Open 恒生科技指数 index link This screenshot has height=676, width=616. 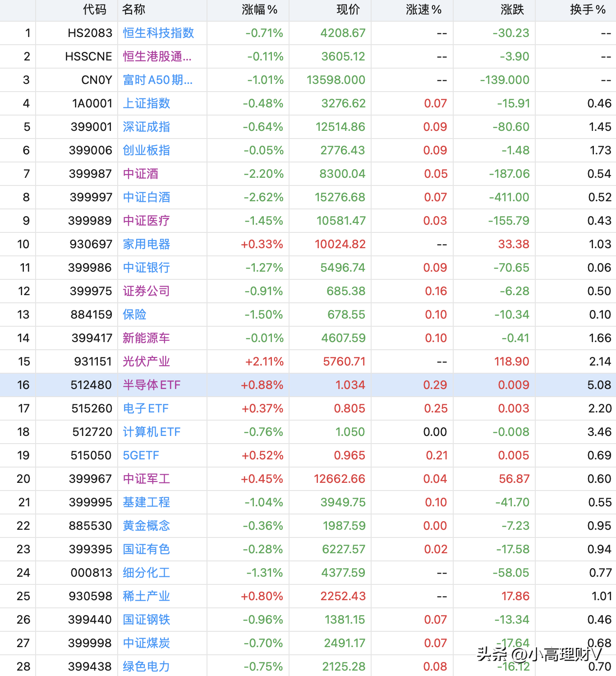click(x=158, y=33)
